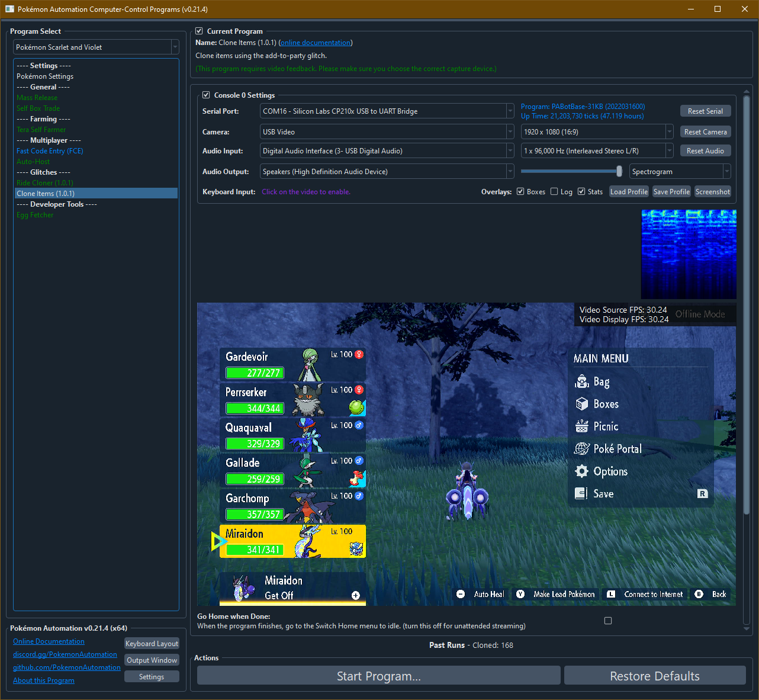This screenshot has height=700, width=759.
Task: Select Tera Self Farmer in program list
Action: (41, 130)
